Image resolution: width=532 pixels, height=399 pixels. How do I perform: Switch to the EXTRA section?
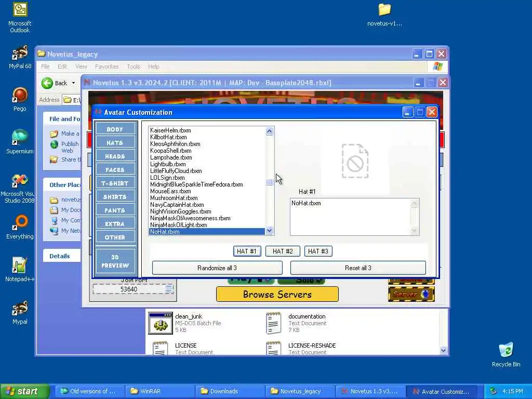(115, 224)
